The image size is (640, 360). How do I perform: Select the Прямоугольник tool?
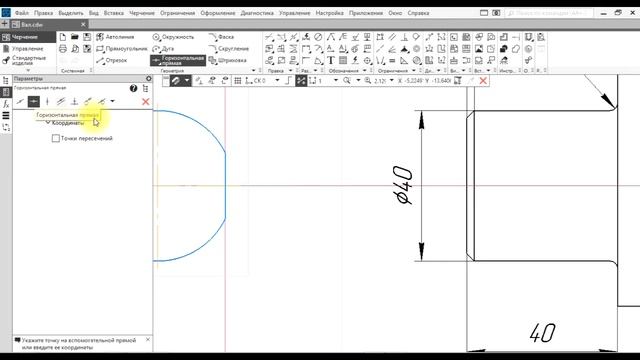point(122,49)
